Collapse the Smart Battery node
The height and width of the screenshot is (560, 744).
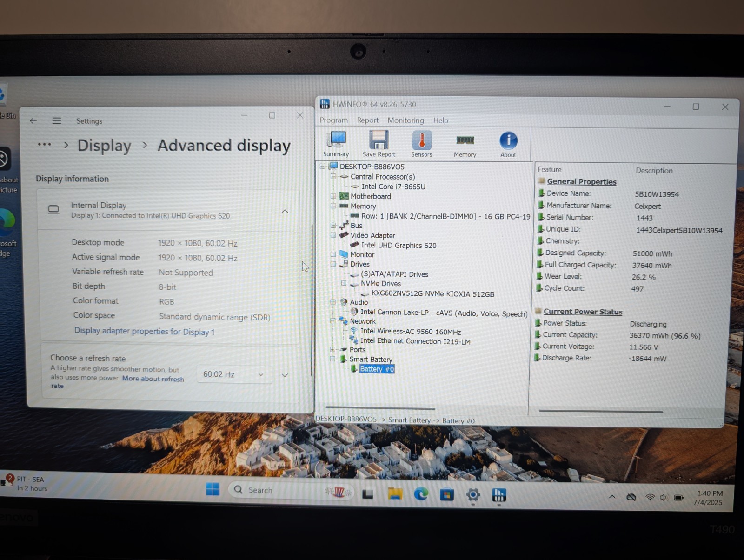tap(332, 359)
